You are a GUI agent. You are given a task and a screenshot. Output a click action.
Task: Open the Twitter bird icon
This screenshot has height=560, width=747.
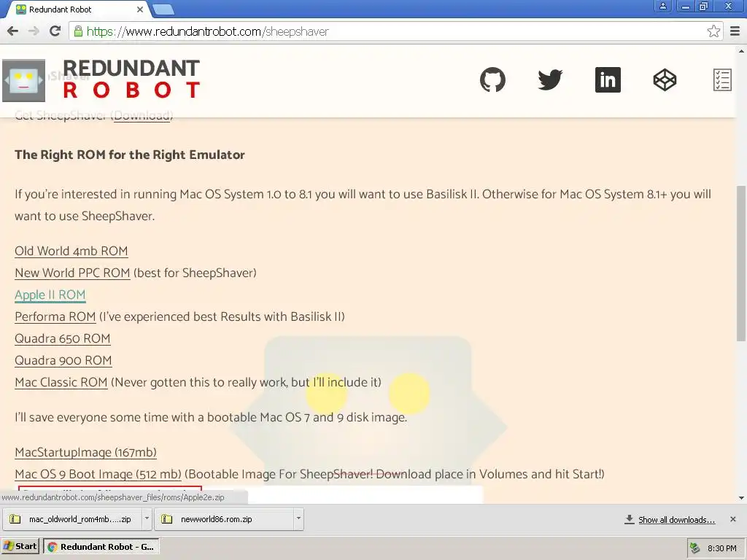point(550,79)
